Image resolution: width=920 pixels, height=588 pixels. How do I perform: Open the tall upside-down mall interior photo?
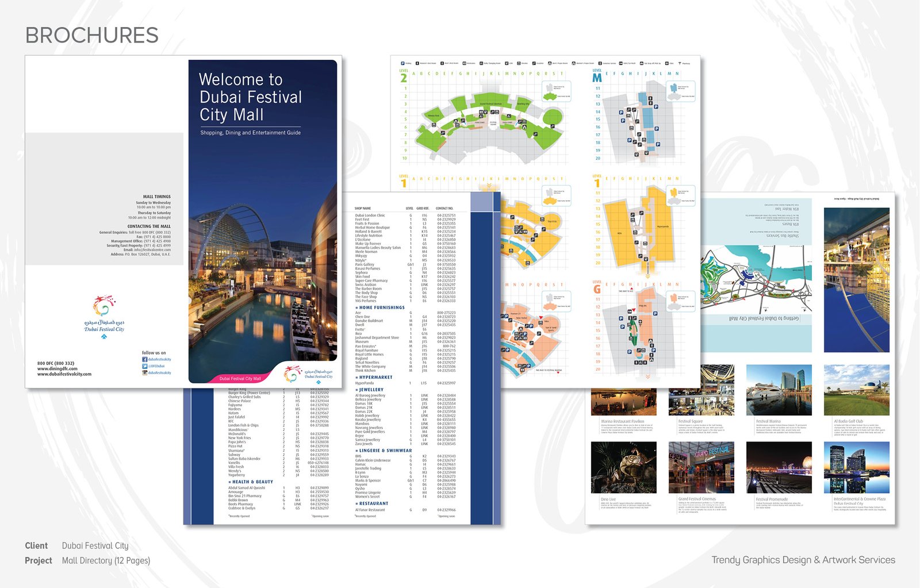coord(857,280)
